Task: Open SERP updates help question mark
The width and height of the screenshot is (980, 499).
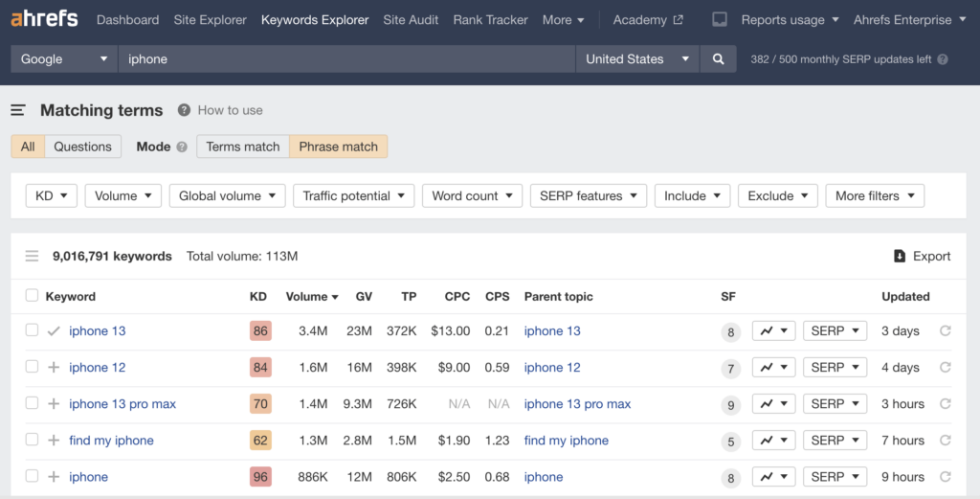Action: pos(943,59)
